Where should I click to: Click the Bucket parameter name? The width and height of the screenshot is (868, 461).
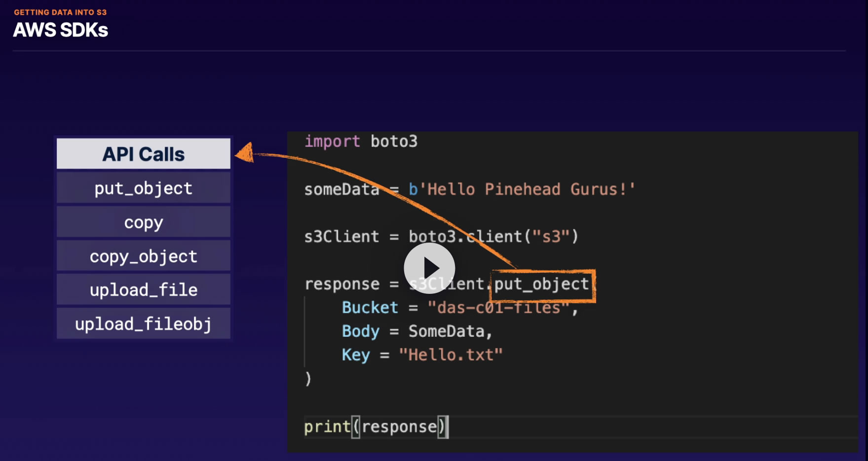tap(370, 308)
